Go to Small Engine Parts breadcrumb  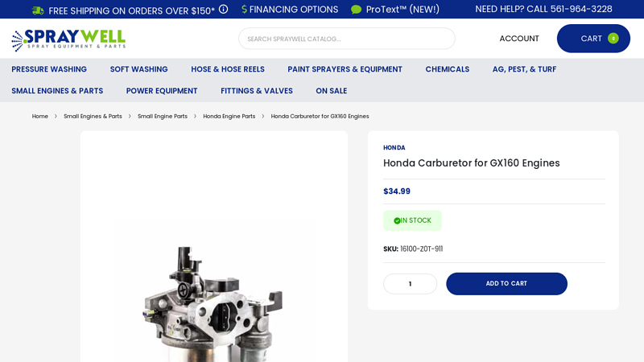coord(163,116)
